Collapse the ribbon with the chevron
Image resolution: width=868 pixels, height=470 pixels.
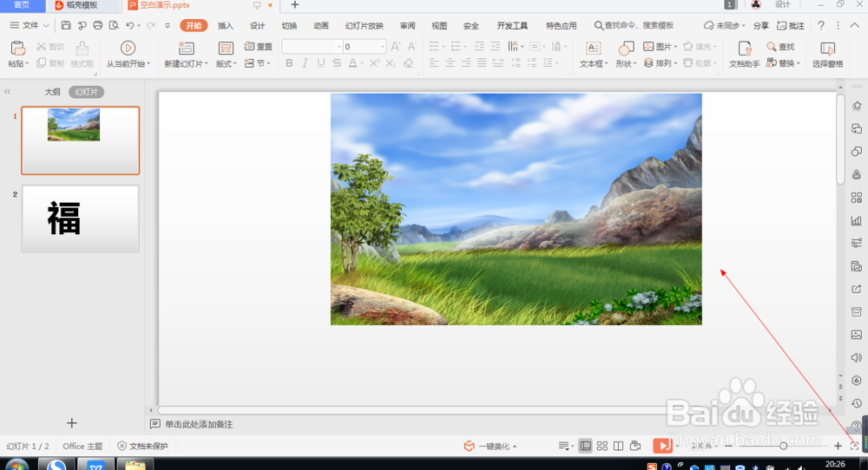(x=855, y=25)
